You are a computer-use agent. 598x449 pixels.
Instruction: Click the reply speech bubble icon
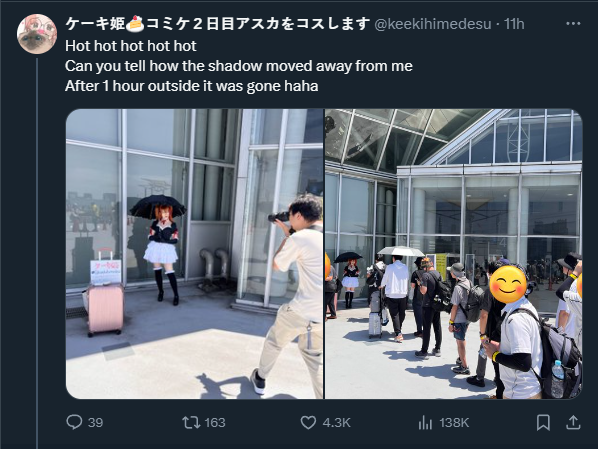(74, 422)
